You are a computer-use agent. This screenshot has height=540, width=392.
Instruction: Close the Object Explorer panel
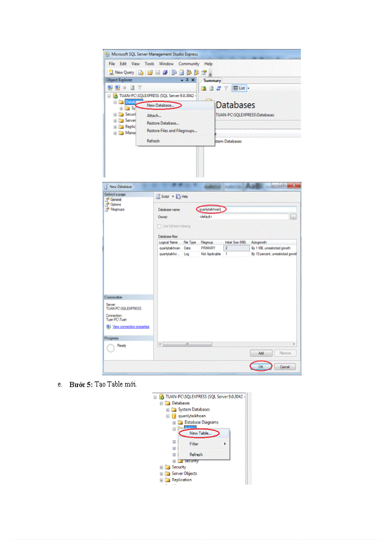(x=193, y=80)
